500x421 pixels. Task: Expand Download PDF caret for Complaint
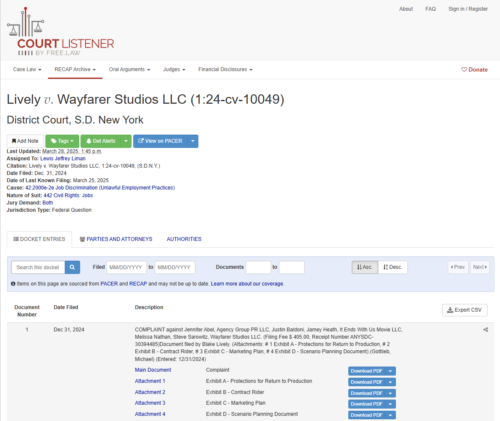(x=390, y=371)
